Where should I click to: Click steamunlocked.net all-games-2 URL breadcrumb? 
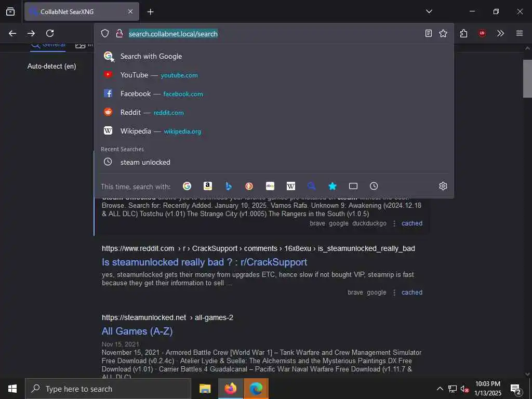point(168,317)
